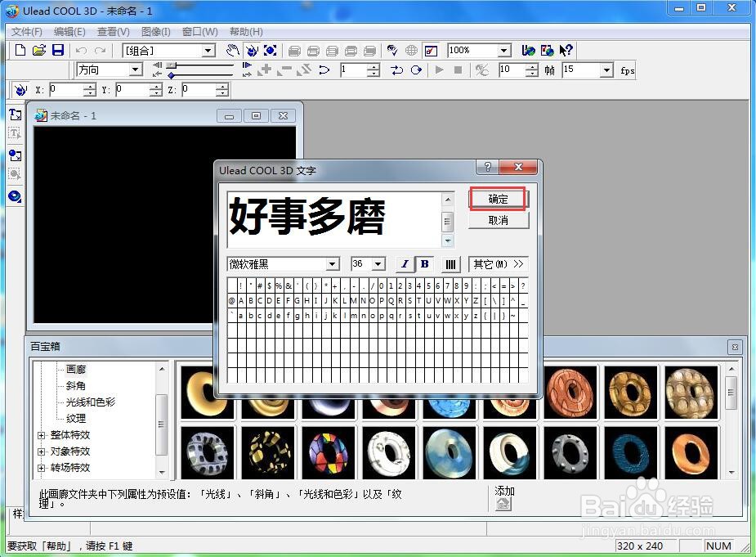
Task: Click the frame count field showing 10
Action: pyautogui.click(x=512, y=70)
